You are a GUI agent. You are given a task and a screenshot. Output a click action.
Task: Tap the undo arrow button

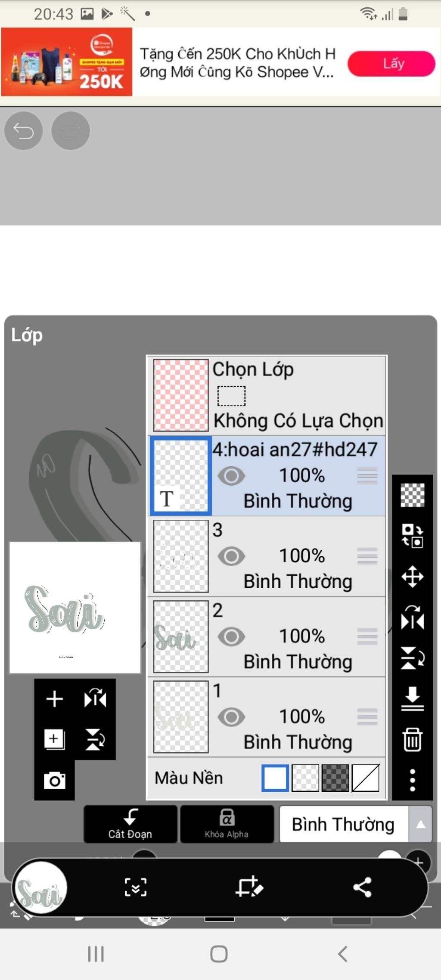point(23,130)
